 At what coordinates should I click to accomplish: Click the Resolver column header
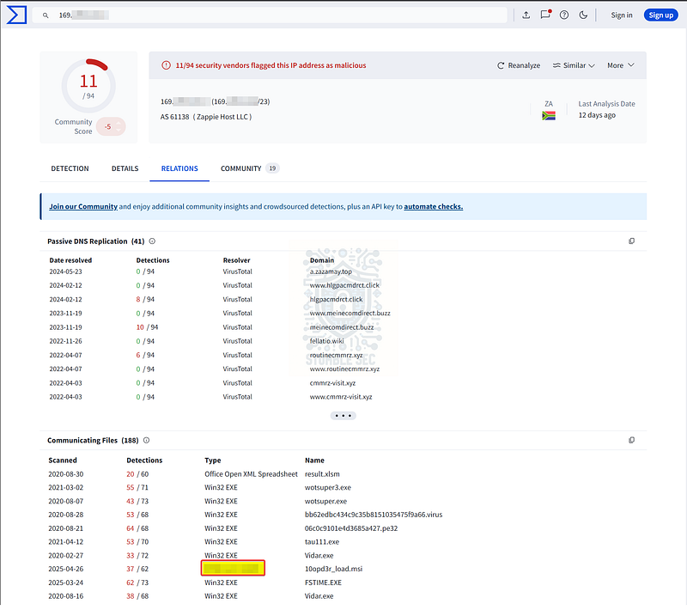click(237, 260)
